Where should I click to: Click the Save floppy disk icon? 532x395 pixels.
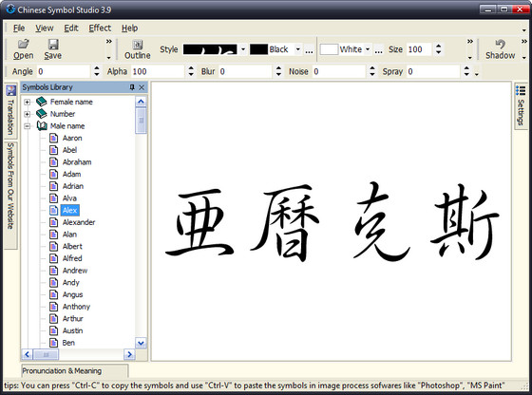click(53, 44)
